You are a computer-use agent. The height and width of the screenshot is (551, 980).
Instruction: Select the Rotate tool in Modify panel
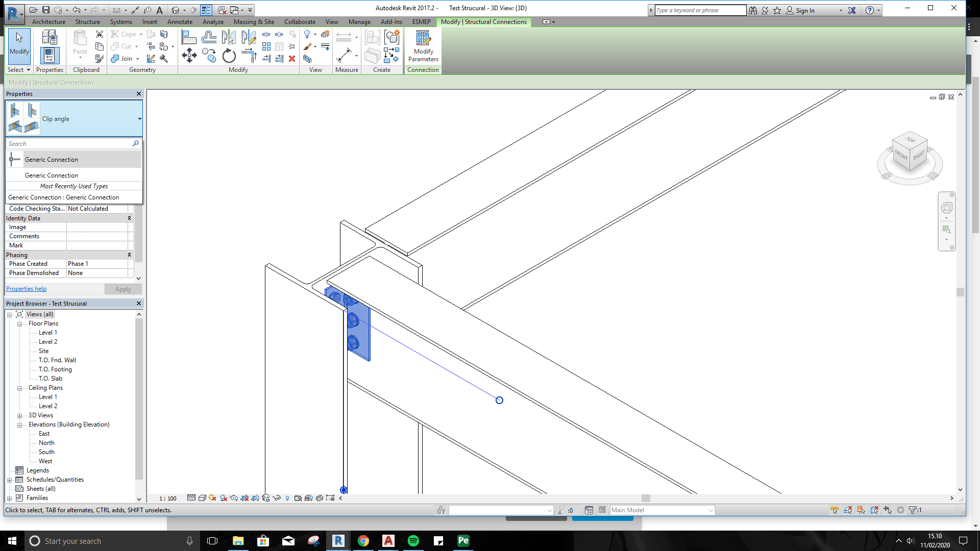click(229, 56)
